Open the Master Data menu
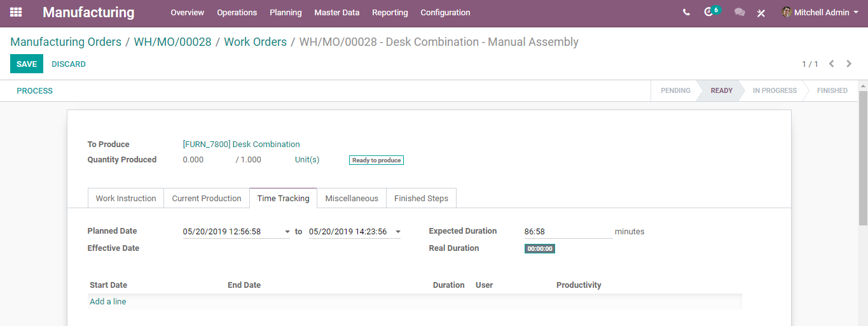Image resolution: width=868 pixels, height=326 pixels. [337, 12]
